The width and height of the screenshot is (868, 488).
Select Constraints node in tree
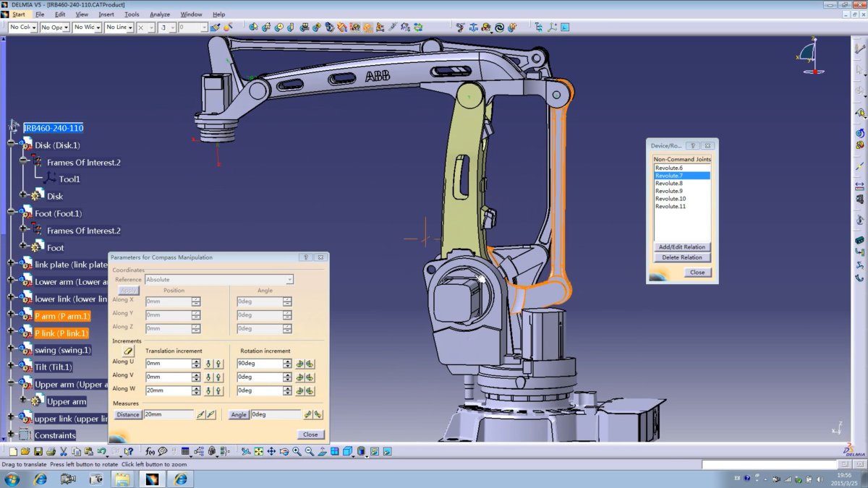tap(55, 435)
